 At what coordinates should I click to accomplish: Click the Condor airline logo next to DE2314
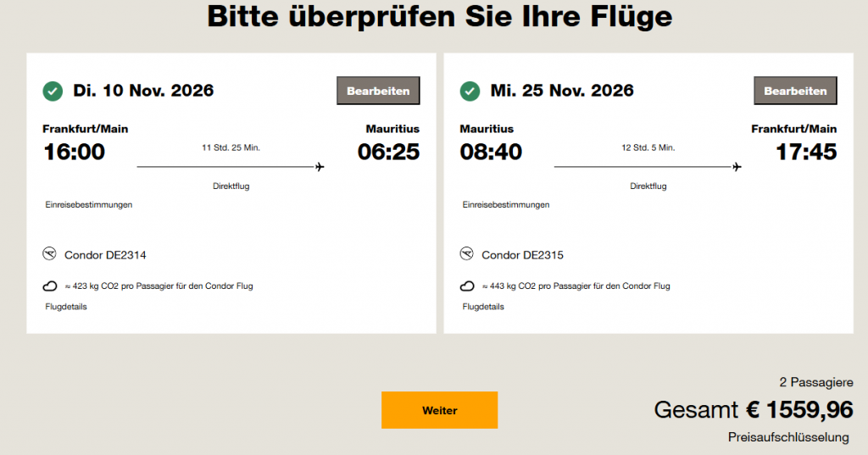(x=49, y=254)
